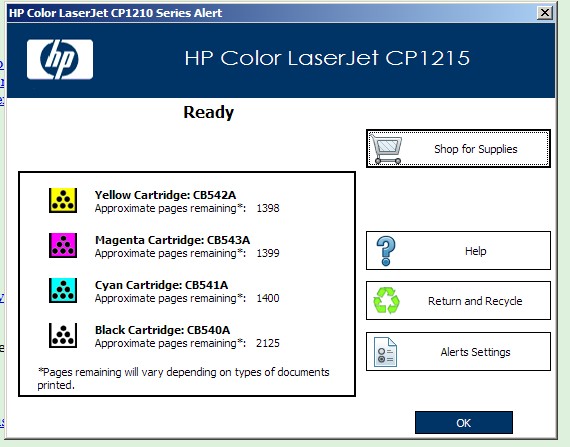Screen dimensions: 570x447
Task: Click magenta pages remaining value 1399
Action: (x=268, y=253)
